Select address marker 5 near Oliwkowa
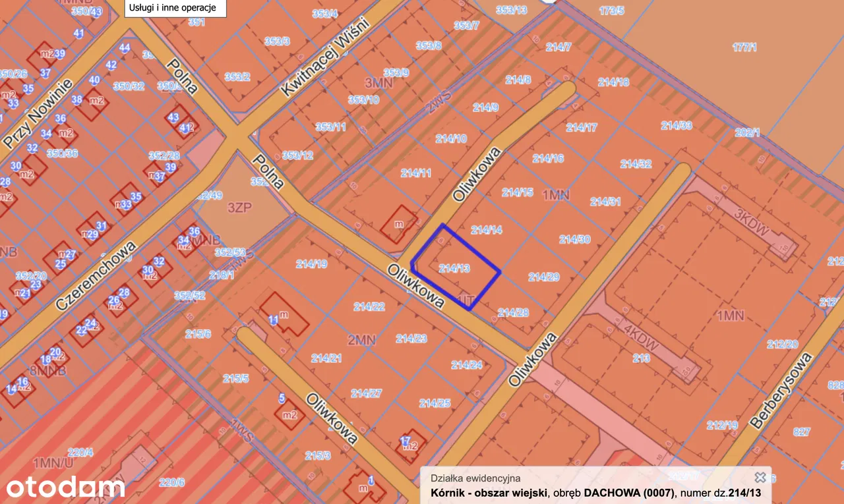This screenshot has height=504, width=844. tap(282, 398)
